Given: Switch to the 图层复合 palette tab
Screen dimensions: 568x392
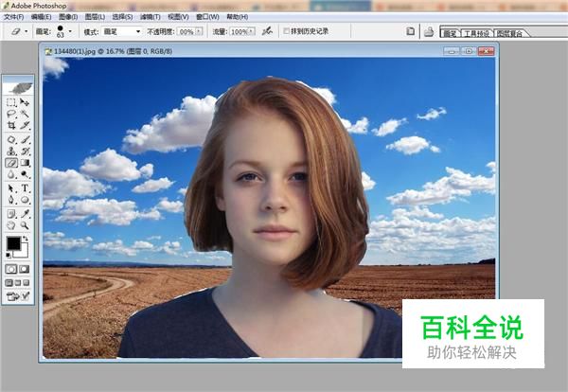Looking at the screenshot, I should 510,34.
